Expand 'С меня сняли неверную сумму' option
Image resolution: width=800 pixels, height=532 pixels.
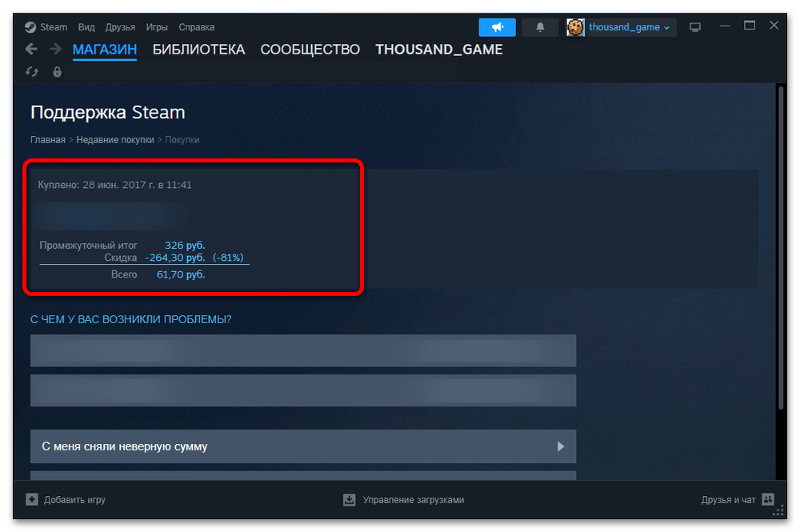coord(303,446)
